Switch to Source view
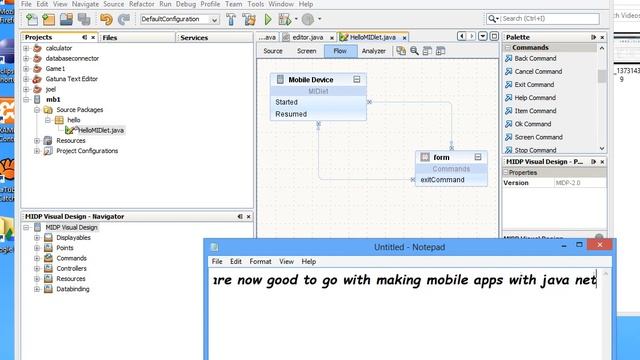 coord(273,51)
